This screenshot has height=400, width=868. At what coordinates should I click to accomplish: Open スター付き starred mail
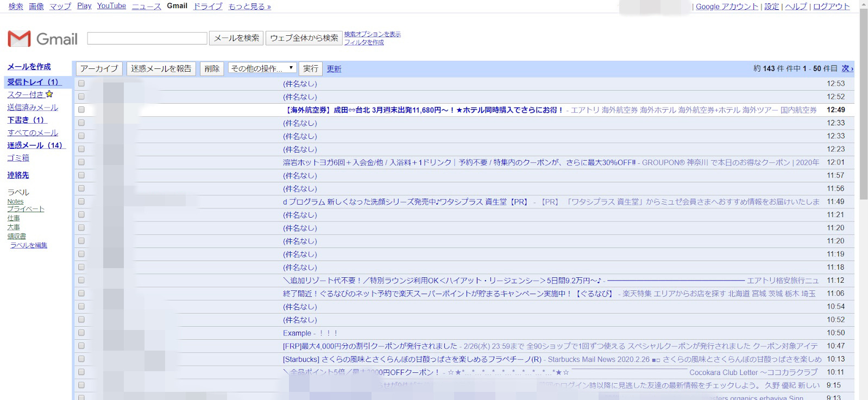(x=25, y=94)
